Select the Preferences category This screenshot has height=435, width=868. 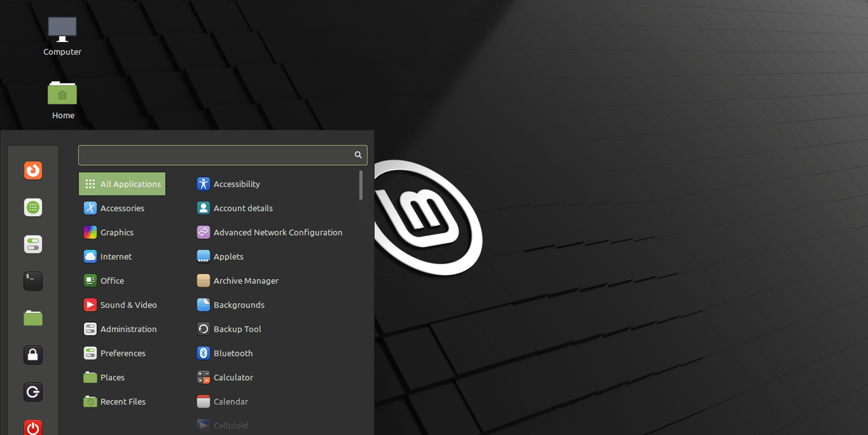click(x=122, y=353)
